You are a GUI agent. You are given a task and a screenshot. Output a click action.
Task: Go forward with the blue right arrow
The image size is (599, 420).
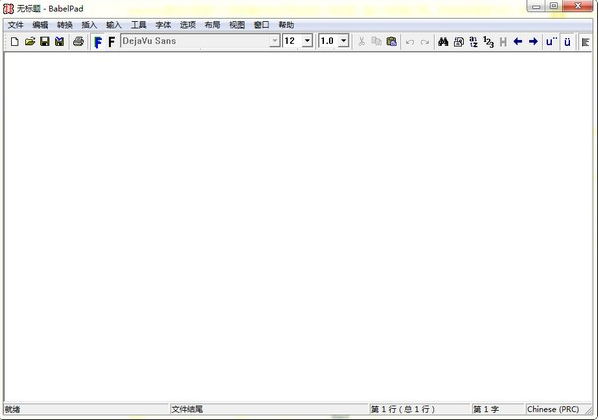[533, 41]
